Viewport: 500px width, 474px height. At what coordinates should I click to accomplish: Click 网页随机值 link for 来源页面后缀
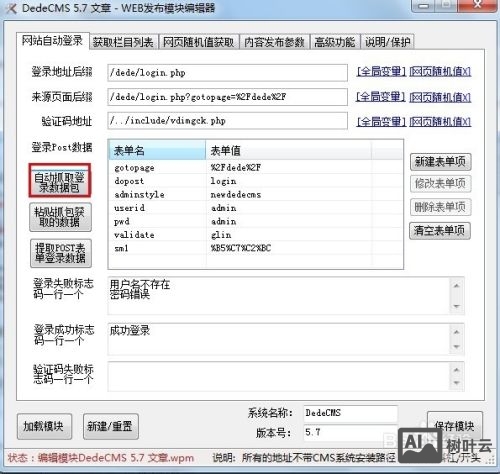click(x=440, y=97)
